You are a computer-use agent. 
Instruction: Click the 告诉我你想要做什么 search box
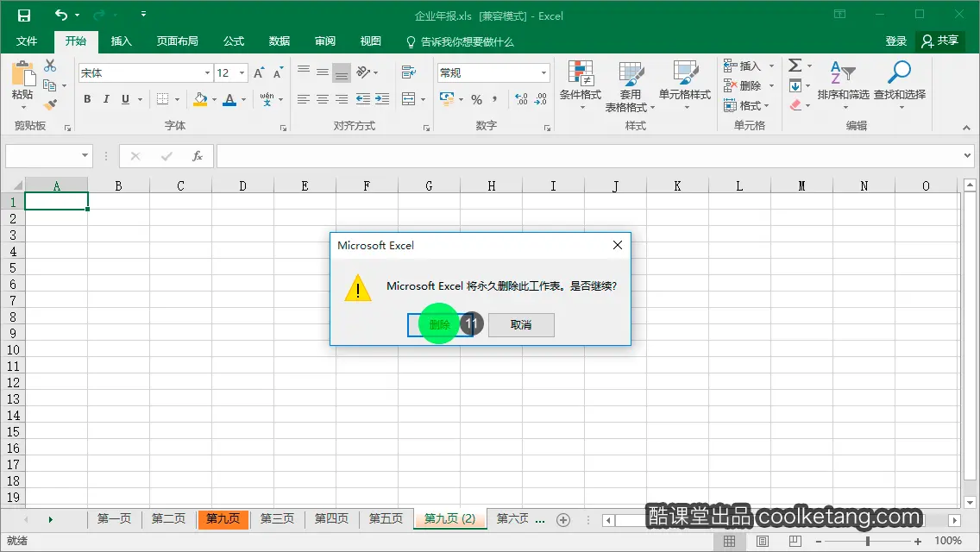[460, 42]
